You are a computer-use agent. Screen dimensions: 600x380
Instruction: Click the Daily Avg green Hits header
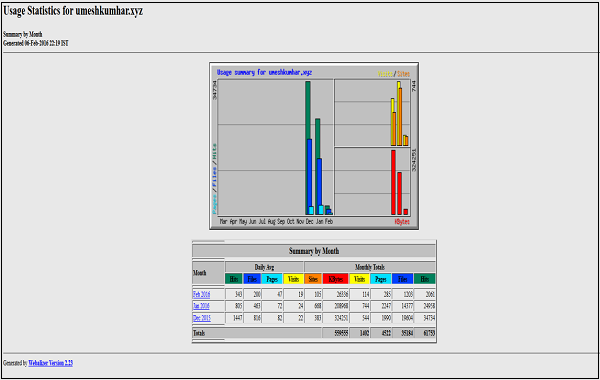click(x=234, y=279)
